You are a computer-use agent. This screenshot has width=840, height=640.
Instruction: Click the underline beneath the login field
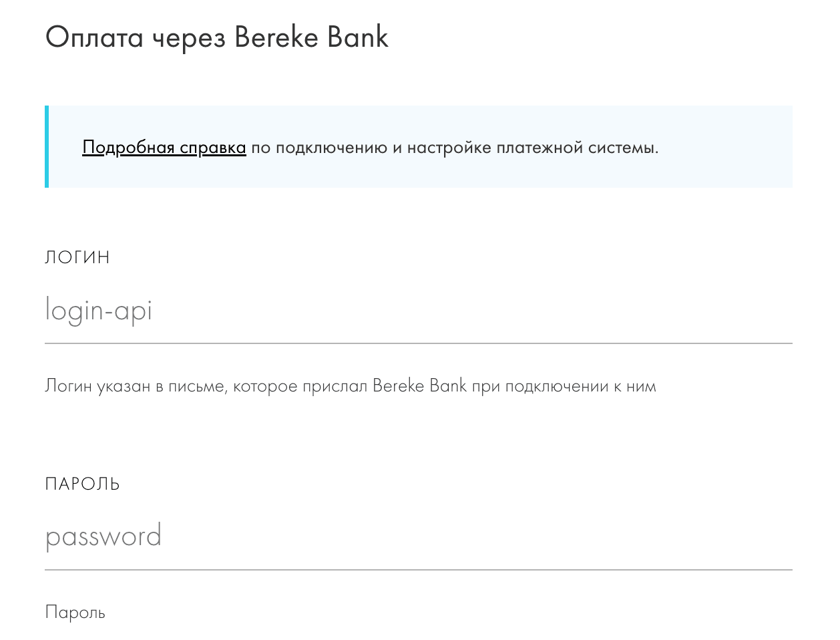point(418,343)
